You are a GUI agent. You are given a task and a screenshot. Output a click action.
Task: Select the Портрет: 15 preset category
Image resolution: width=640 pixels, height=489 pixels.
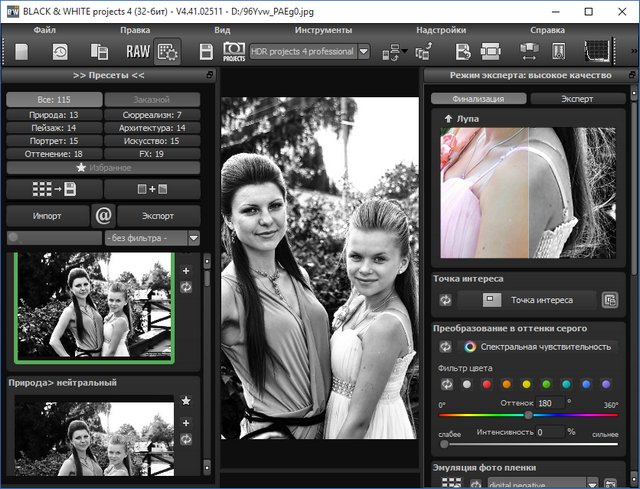click(54, 141)
